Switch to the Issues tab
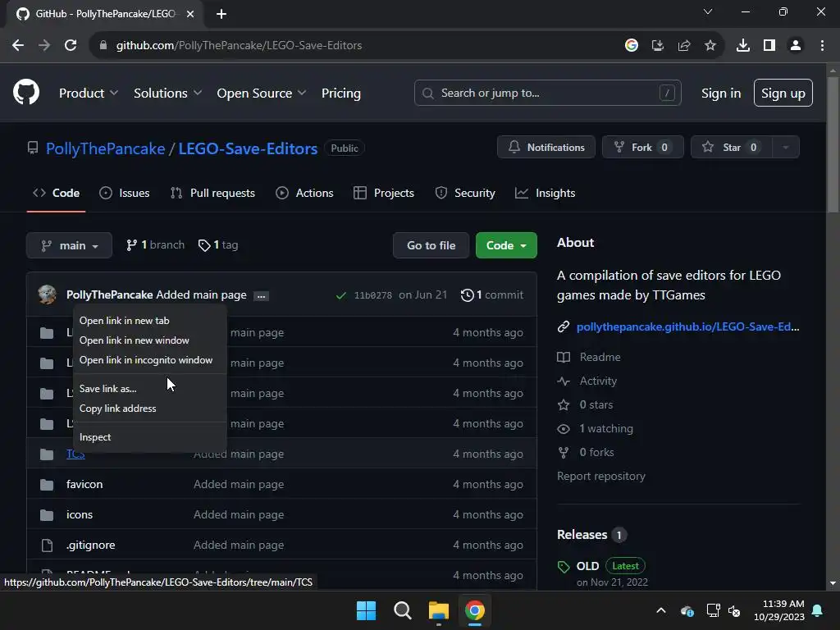 coord(125,193)
